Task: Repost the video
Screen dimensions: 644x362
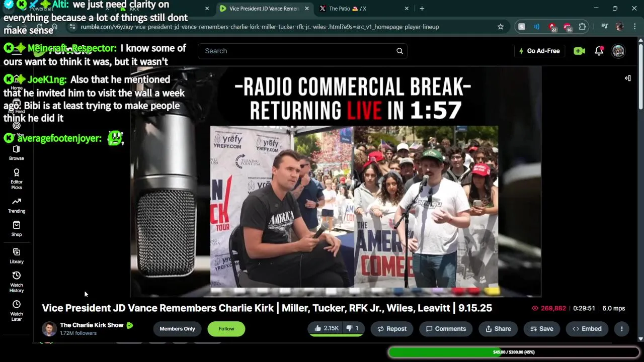Action: (x=392, y=329)
